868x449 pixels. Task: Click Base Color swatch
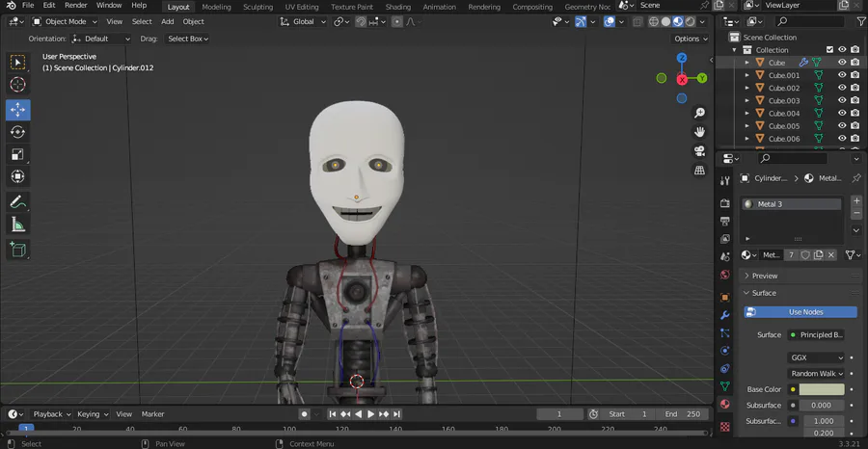822,389
